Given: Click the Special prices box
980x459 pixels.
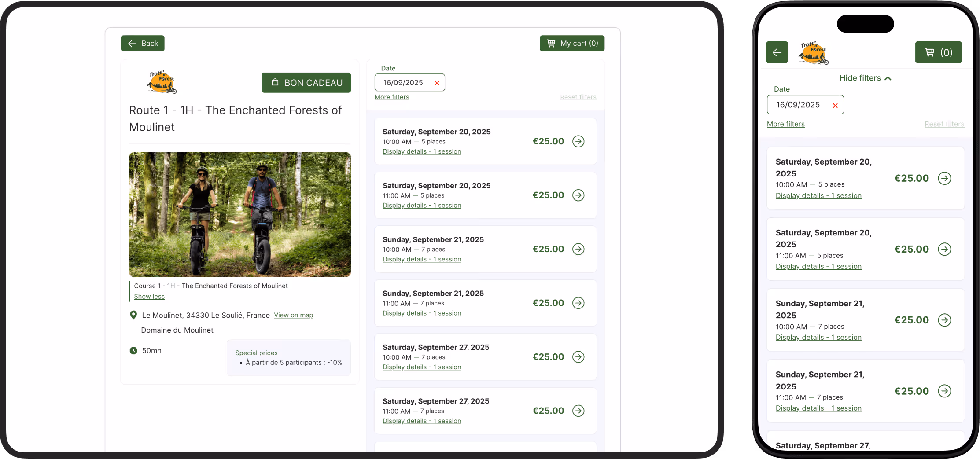Looking at the screenshot, I should tap(289, 358).
